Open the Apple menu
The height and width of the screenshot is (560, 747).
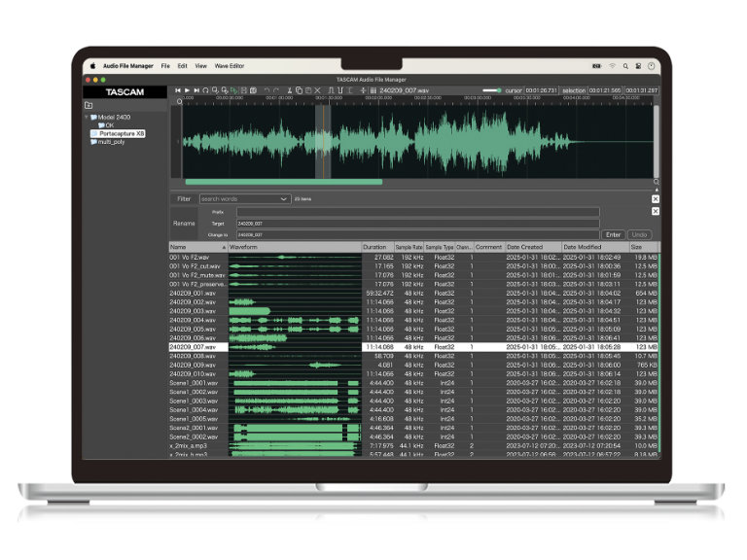click(x=93, y=66)
